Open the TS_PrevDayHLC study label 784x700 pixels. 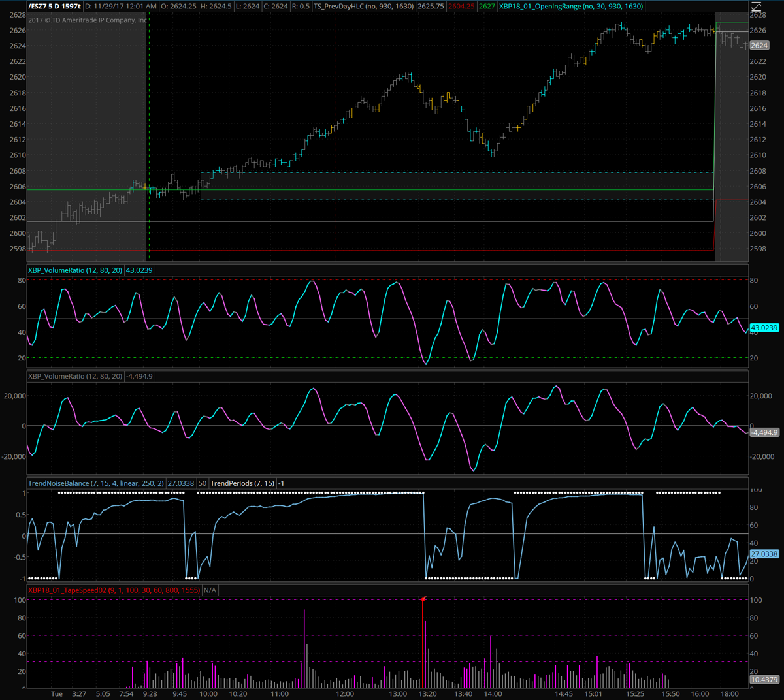tap(363, 6)
